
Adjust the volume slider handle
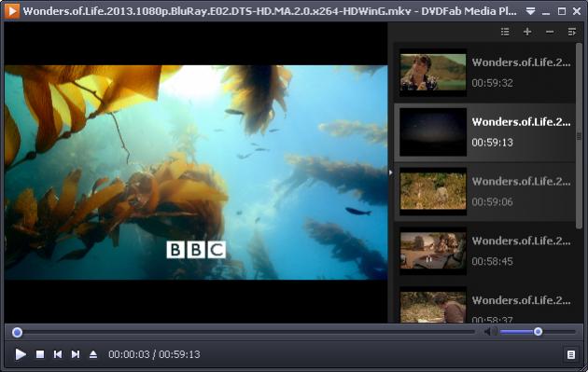539,332
